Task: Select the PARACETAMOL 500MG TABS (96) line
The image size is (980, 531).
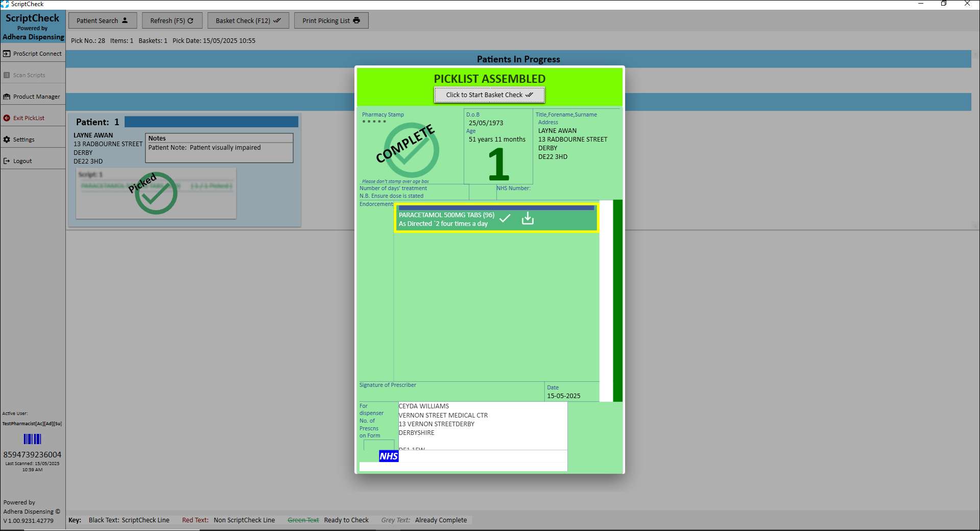Action: click(496, 218)
